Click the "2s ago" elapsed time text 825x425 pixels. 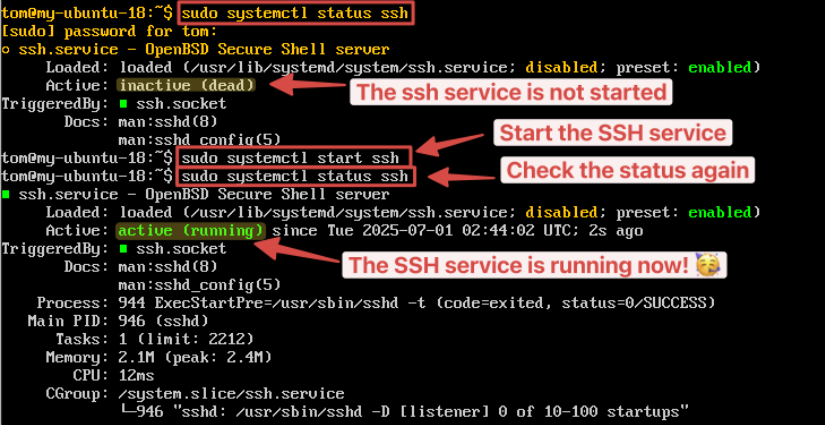(615, 231)
